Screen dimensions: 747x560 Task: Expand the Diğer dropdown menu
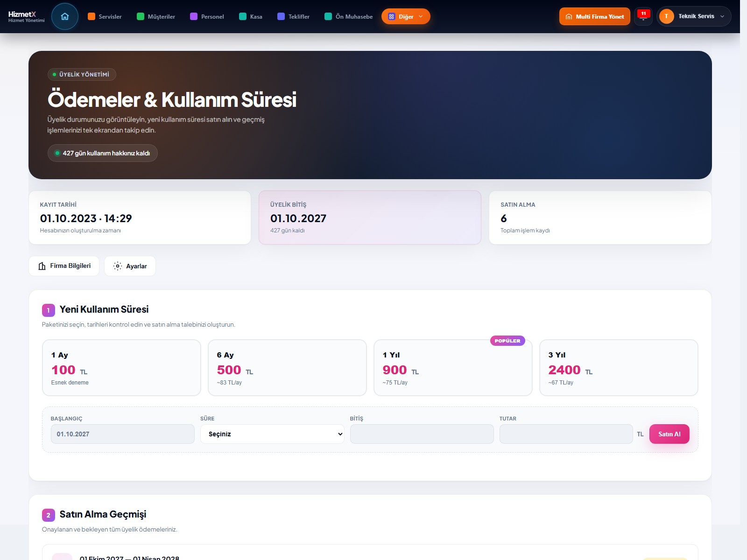tap(406, 16)
